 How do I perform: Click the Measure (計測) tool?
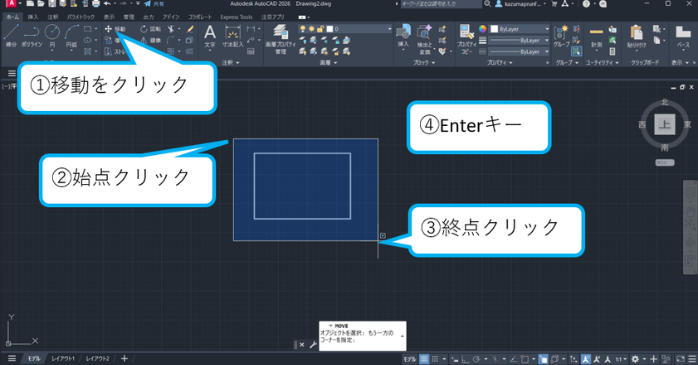click(x=596, y=36)
